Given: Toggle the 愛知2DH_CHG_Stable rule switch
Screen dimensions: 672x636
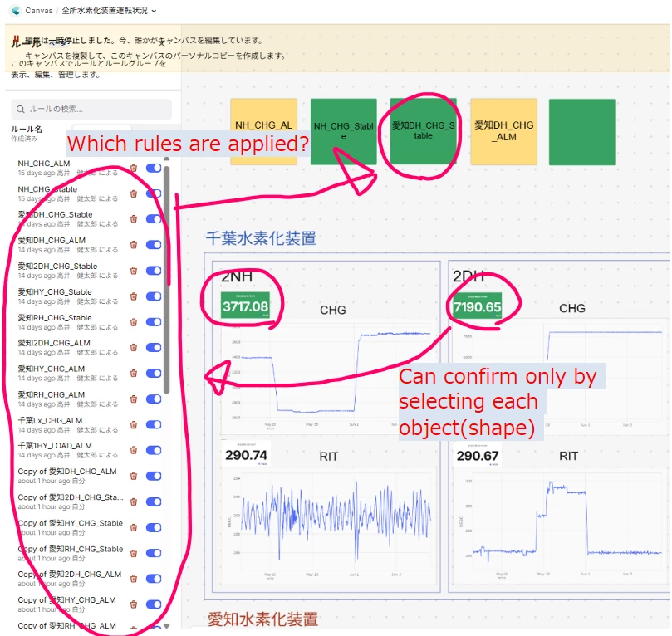Looking at the screenshot, I should (x=154, y=270).
